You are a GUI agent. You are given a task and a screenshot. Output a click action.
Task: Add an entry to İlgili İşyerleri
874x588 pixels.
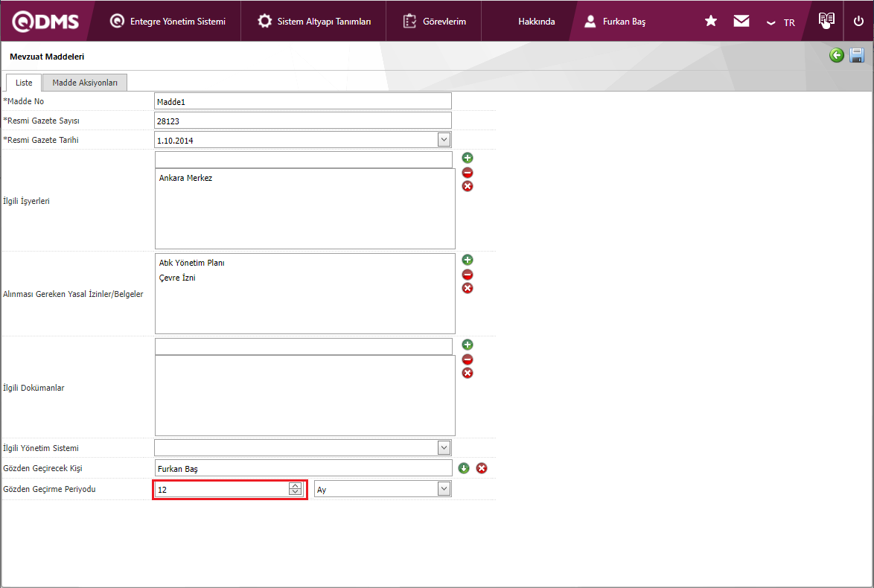coord(468,158)
